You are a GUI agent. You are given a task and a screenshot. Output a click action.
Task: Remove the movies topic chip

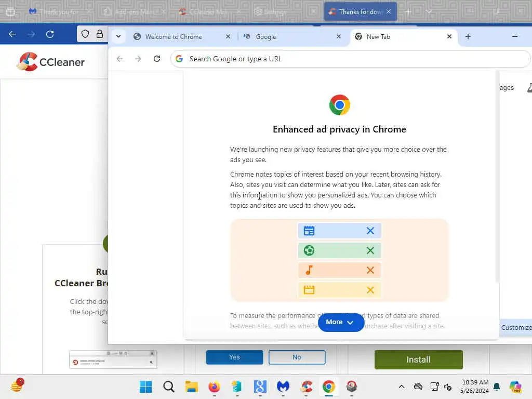pyautogui.click(x=370, y=290)
